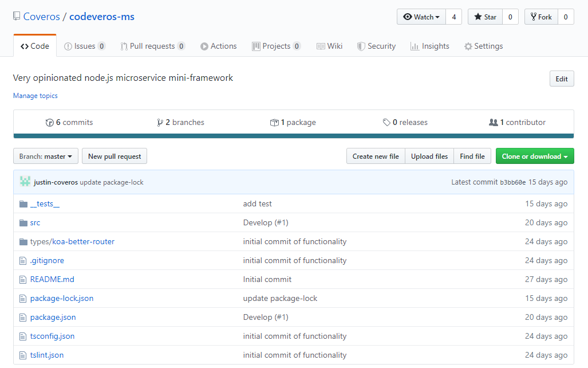The image size is (588, 368).
Task: Click Edit for the repository description
Action: click(x=562, y=79)
